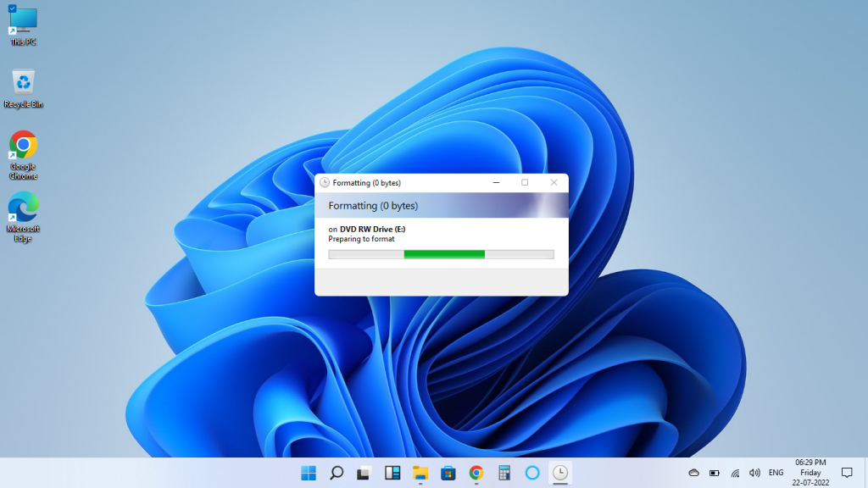Open Microsoft Store from the taskbar

pyautogui.click(x=447, y=474)
